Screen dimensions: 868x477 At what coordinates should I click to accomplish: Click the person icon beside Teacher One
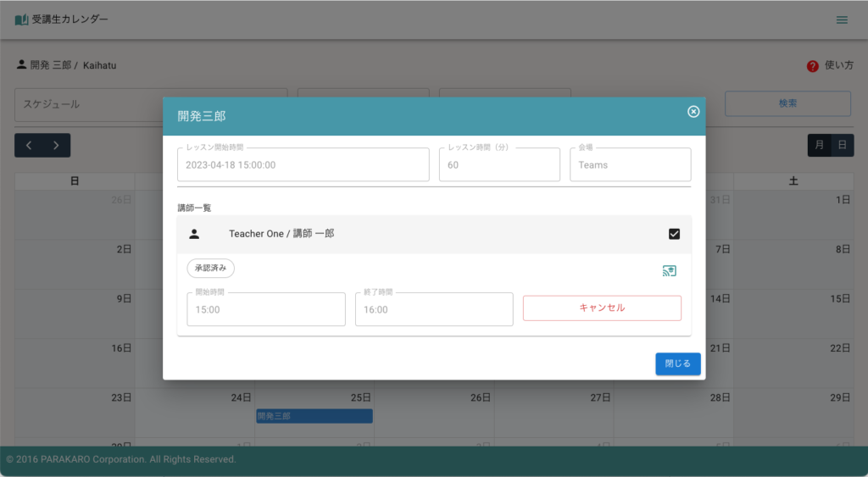point(194,234)
